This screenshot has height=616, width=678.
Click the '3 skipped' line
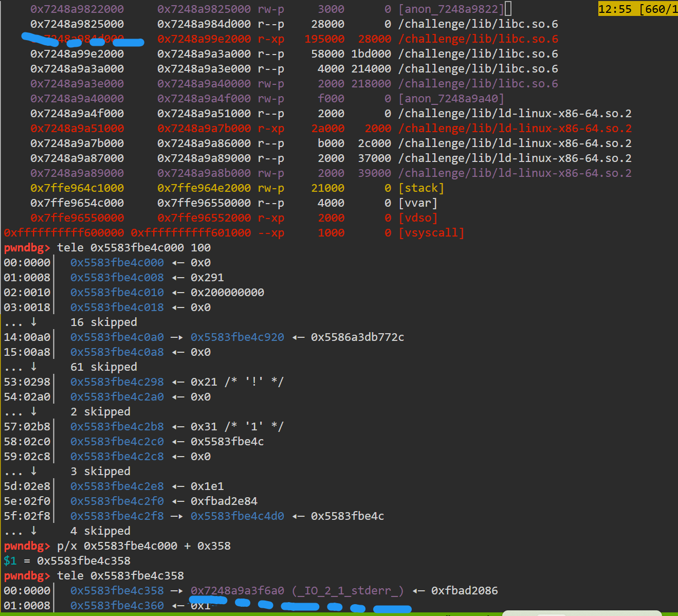point(100,472)
